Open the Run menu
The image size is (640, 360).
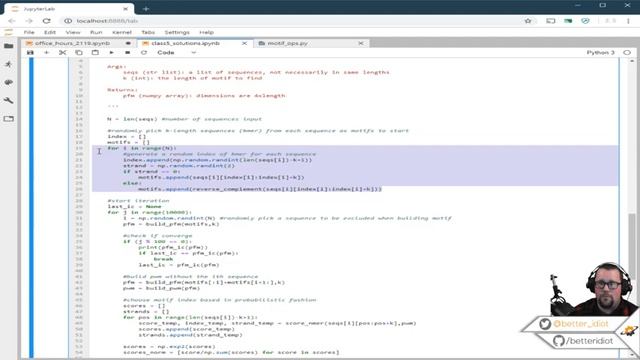[x=96, y=32]
